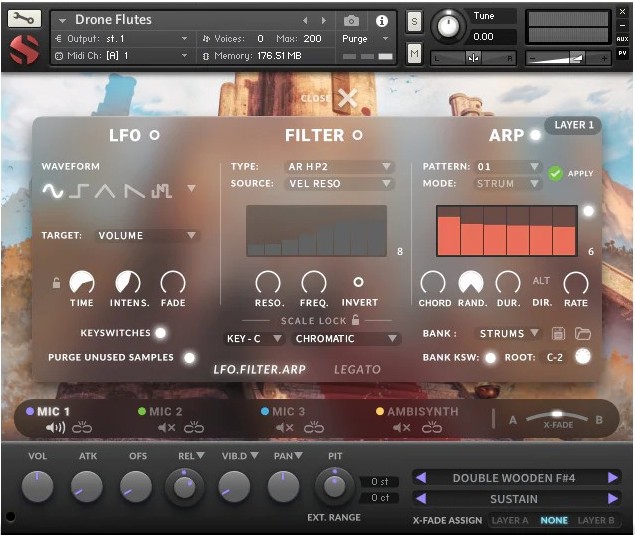
Task: Assign X-FADE to LAYER B
Action: click(x=595, y=520)
